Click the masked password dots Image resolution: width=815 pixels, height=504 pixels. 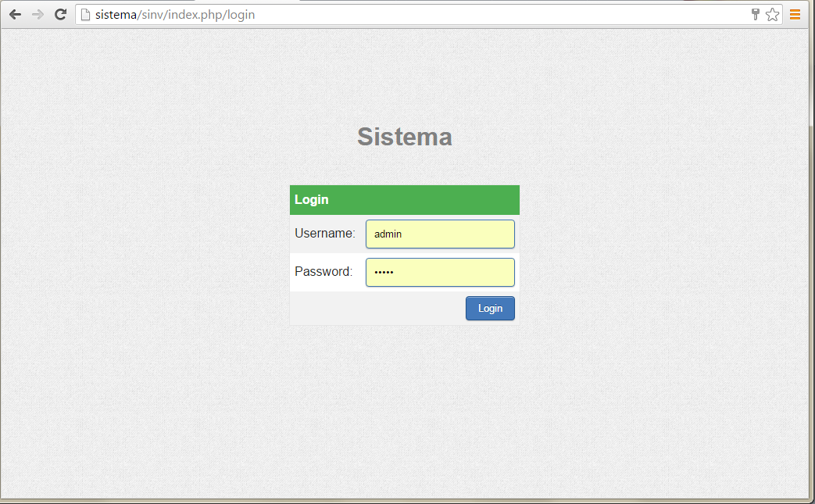[x=384, y=272]
